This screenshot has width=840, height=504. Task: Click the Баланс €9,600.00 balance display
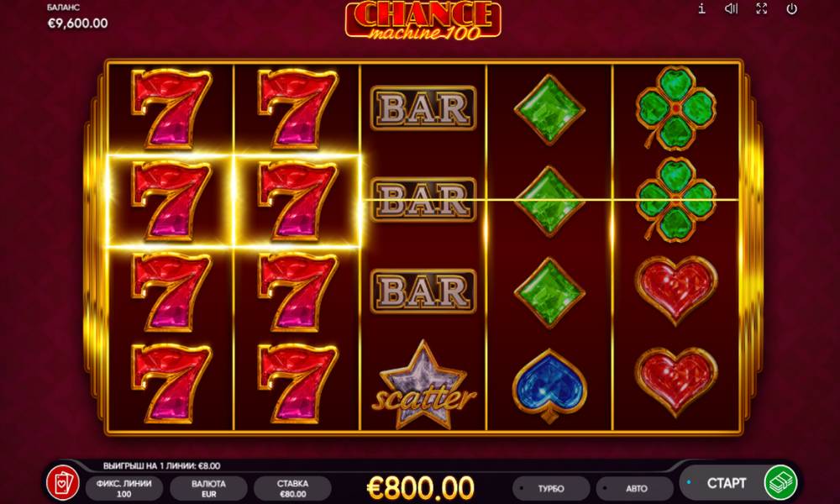77,17
